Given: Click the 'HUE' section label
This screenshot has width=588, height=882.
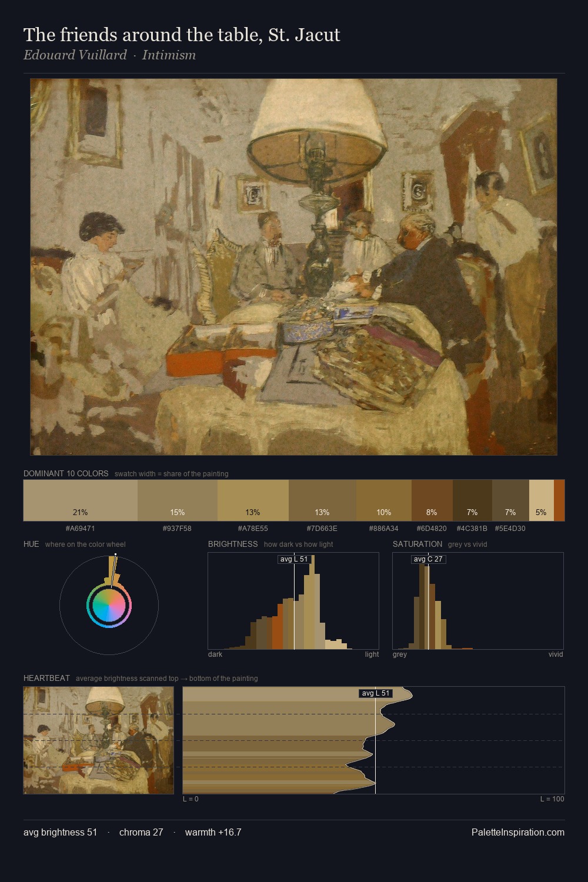Looking at the screenshot, I should tap(31, 544).
